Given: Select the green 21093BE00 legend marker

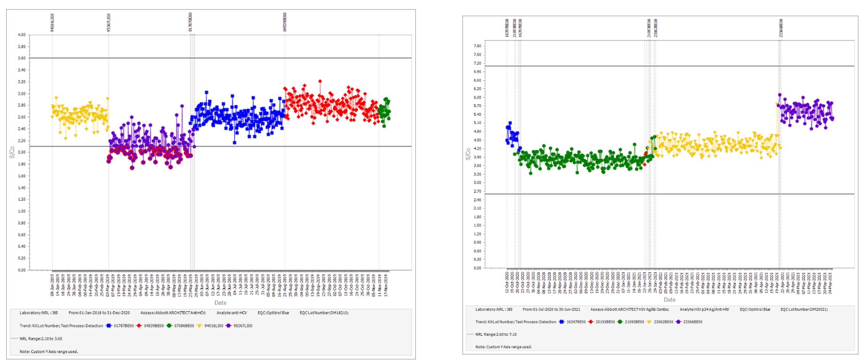Looking at the screenshot, I should pos(620,322).
